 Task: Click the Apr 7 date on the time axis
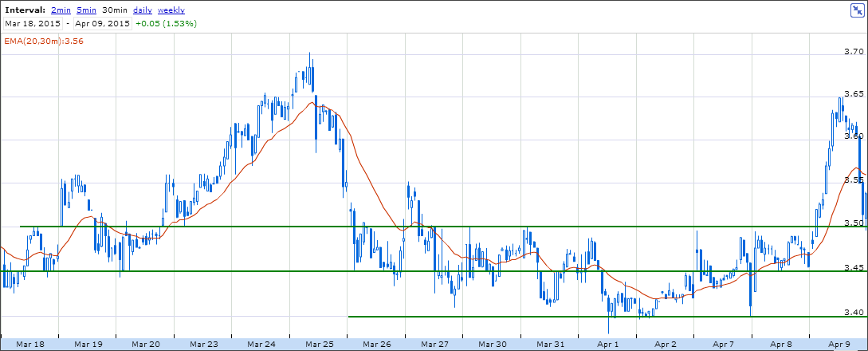point(724,345)
